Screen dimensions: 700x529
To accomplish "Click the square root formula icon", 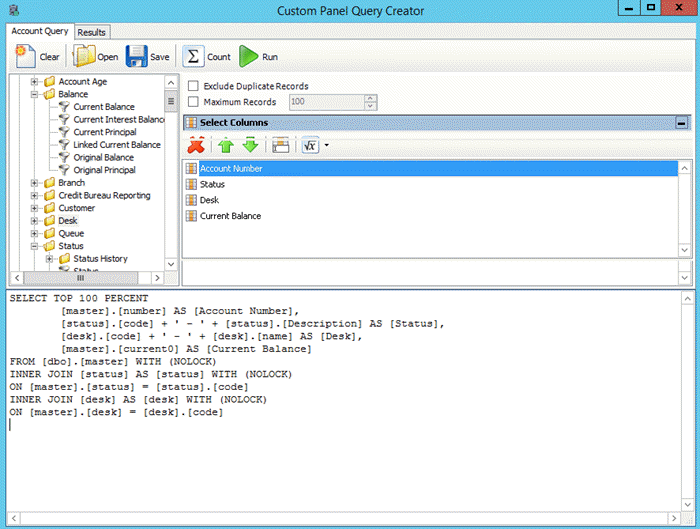I will click(310, 146).
